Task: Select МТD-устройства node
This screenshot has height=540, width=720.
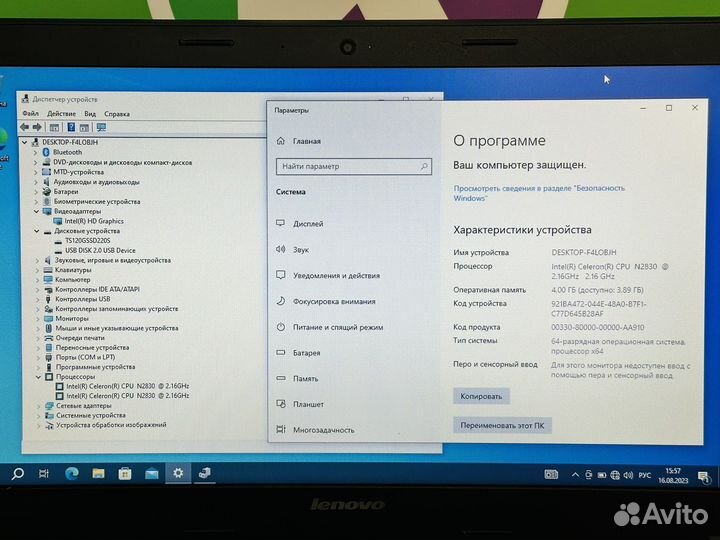Action: tap(79, 172)
